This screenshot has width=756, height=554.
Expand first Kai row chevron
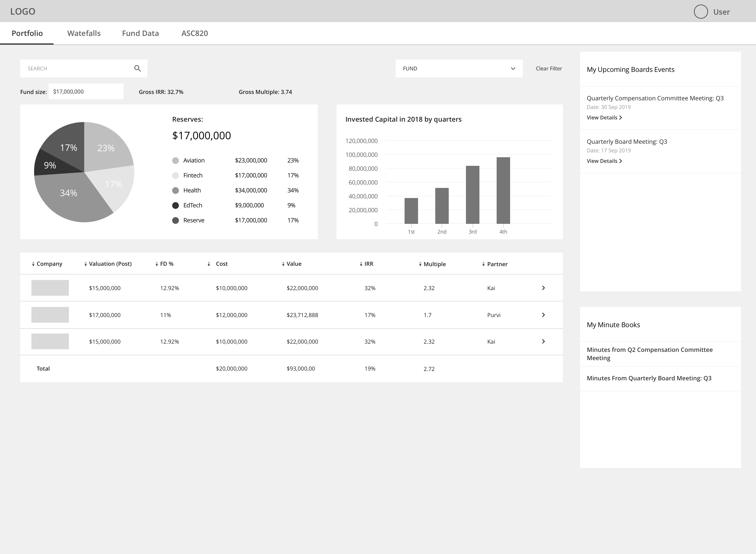coord(543,288)
